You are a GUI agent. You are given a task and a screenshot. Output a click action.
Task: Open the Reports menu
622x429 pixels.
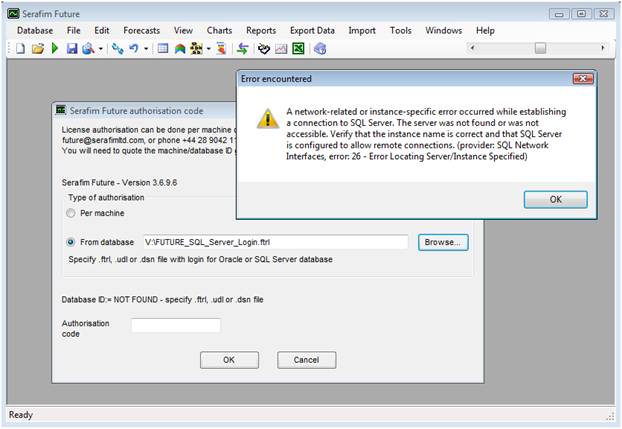click(x=261, y=31)
